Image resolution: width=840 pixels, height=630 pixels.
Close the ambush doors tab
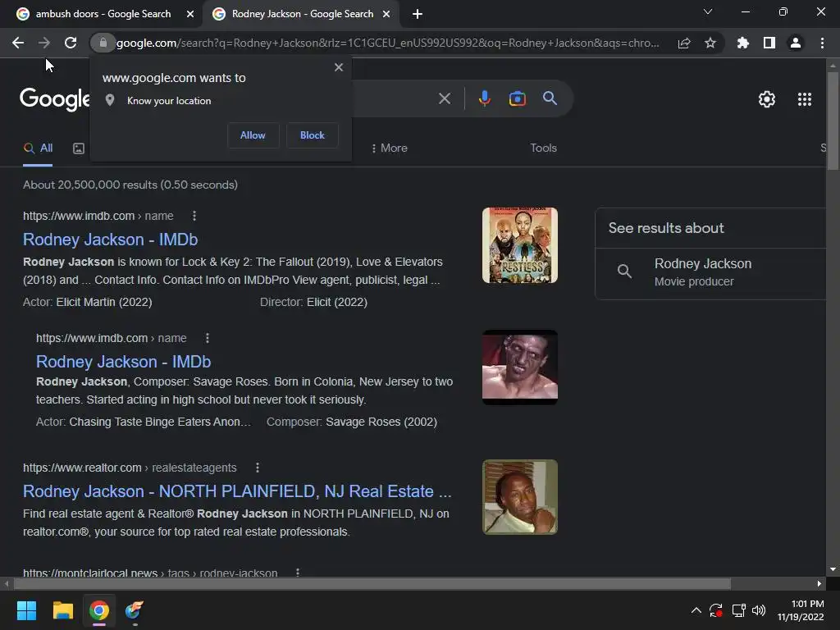190,14
